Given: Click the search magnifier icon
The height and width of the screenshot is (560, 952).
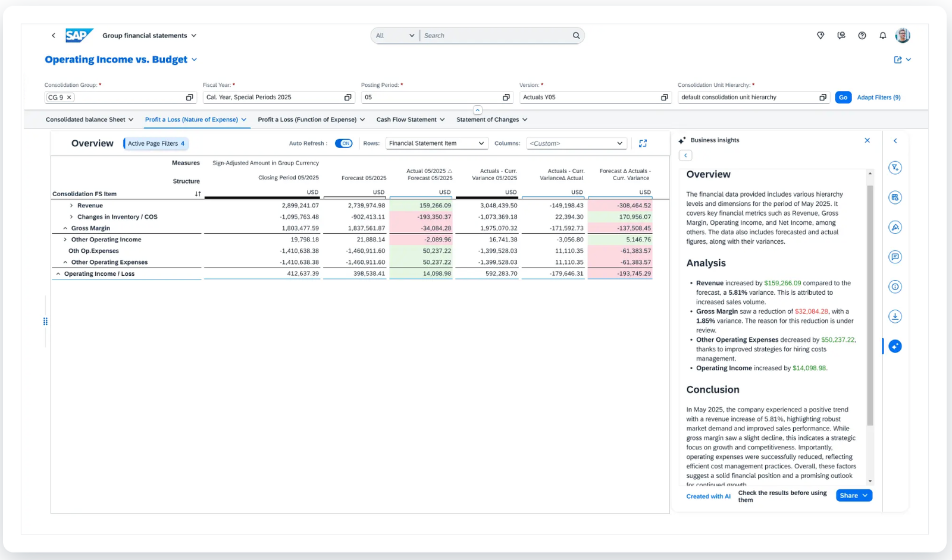Looking at the screenshot, I should pos(576,36).
